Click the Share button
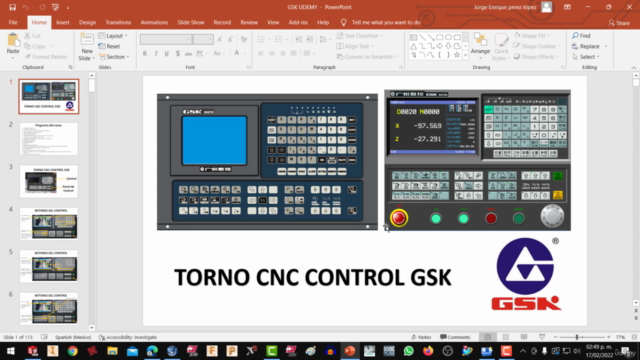This screenshot has height=360, width=640. 619,23
